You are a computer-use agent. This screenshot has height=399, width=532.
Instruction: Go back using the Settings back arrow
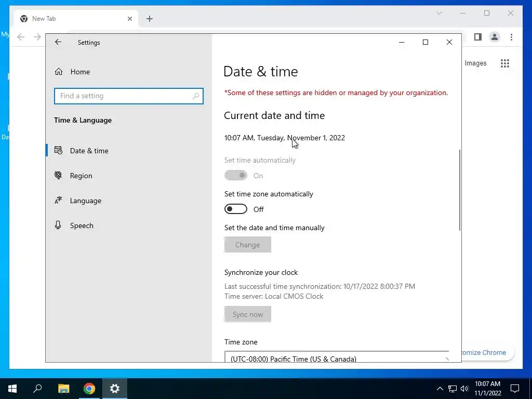point(58,42)
